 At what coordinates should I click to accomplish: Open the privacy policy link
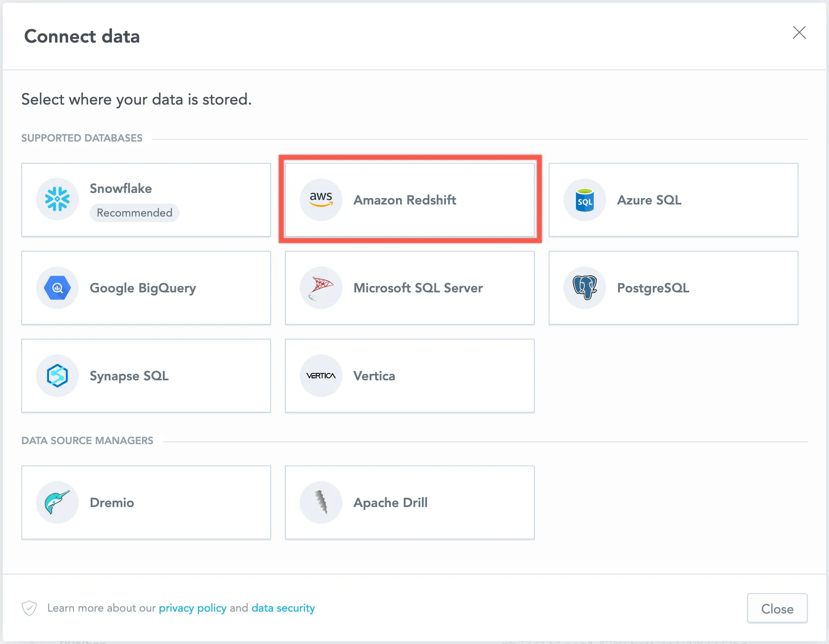click(192, 608)
